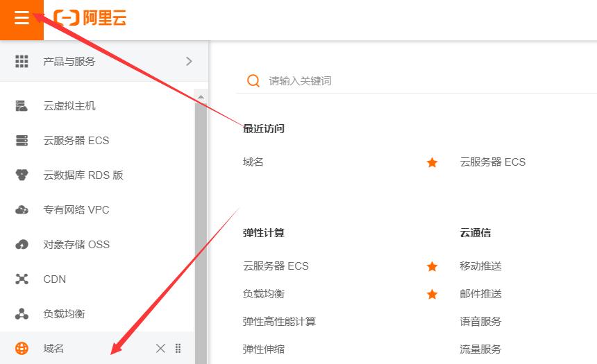Viewport: 597px width, 364px height.
Task: Toggle favorite star in the 移动推送 row
Action: pos(432,267)
